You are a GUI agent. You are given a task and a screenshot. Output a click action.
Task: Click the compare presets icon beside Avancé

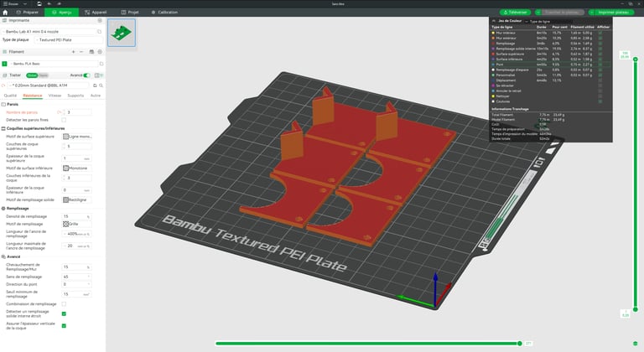(99, 75)
